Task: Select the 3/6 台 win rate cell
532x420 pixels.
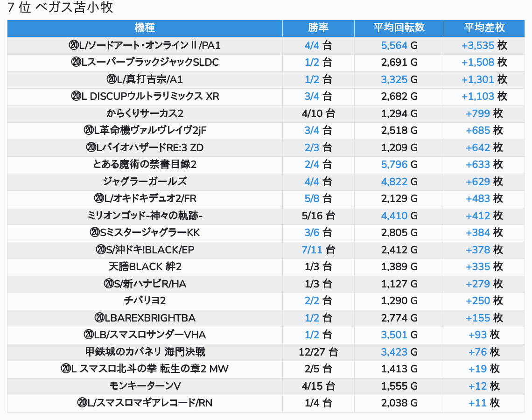Action: point(318,233)
